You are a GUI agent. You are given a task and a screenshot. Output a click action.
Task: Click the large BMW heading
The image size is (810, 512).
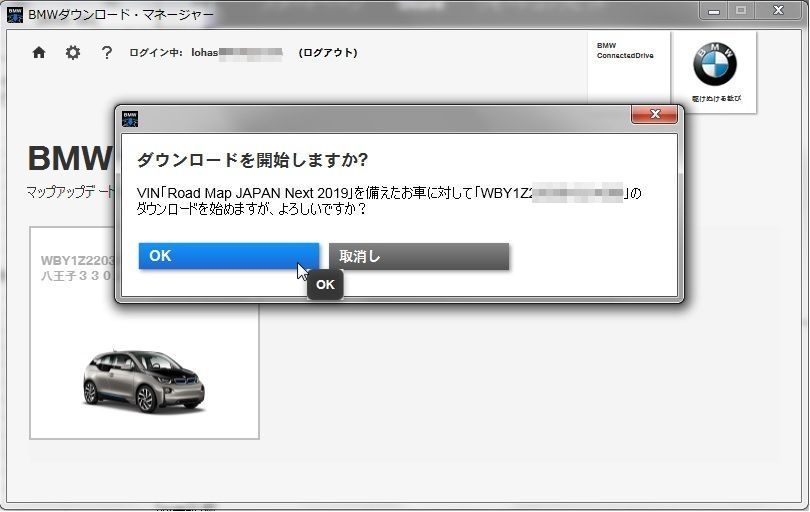71,158
